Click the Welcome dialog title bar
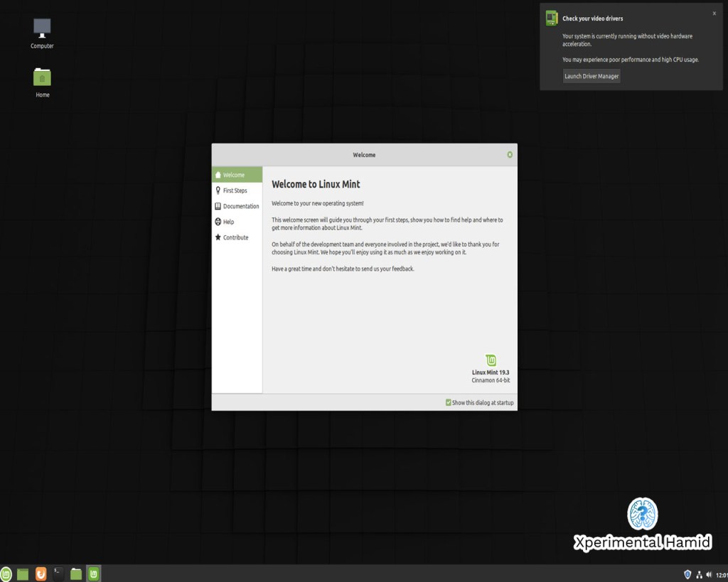The image size is (728, 582). [x=364, y=154]
